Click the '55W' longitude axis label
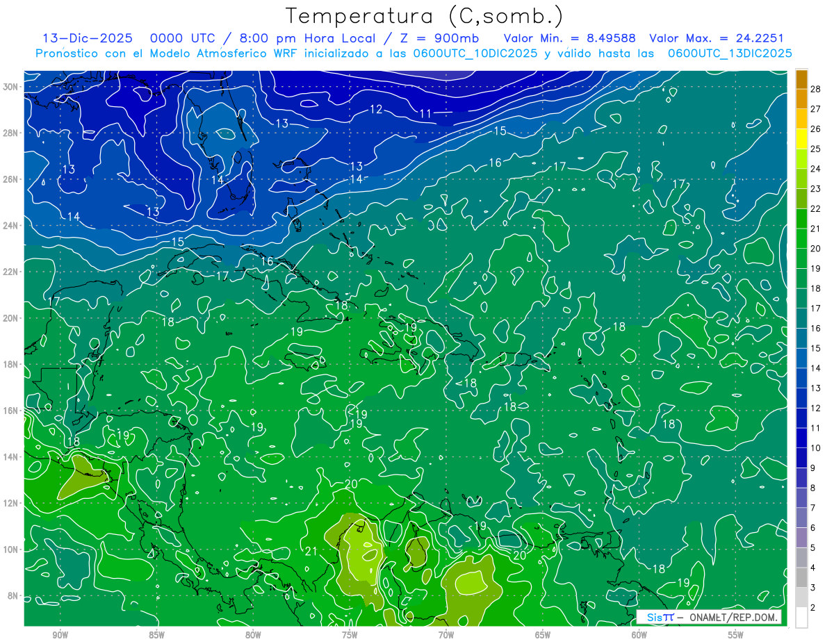Viewport: 834px width, 644px height. click(736, 635)
